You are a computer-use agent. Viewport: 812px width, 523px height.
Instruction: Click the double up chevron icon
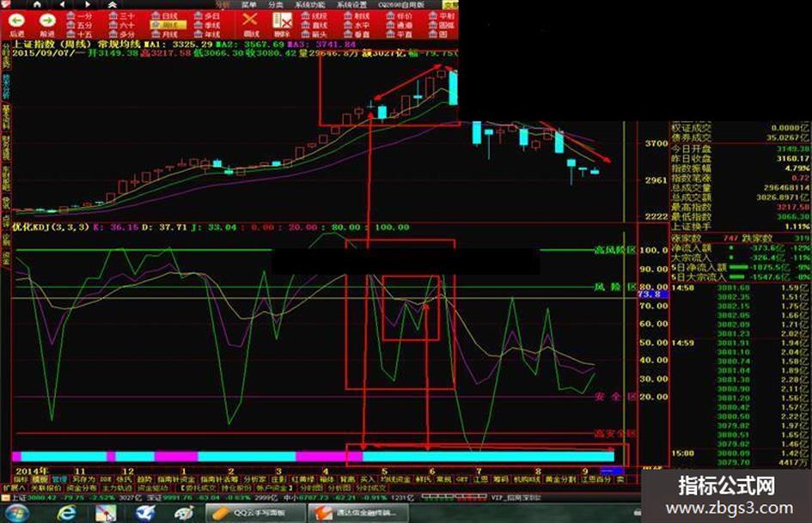[x=113, y=4]
